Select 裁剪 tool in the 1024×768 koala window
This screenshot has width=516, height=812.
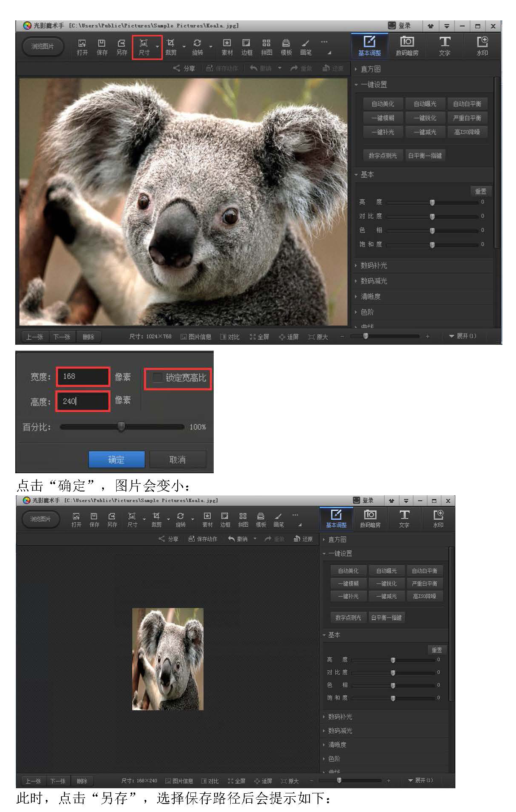pos(171,47)
